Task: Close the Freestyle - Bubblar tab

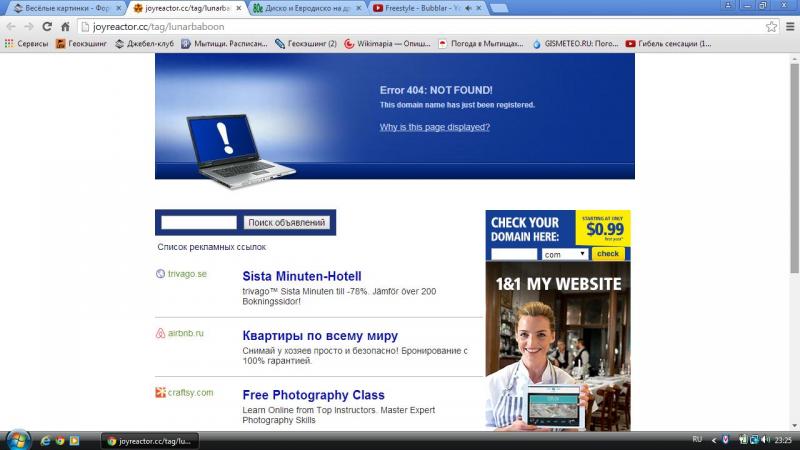Action: 479,8
